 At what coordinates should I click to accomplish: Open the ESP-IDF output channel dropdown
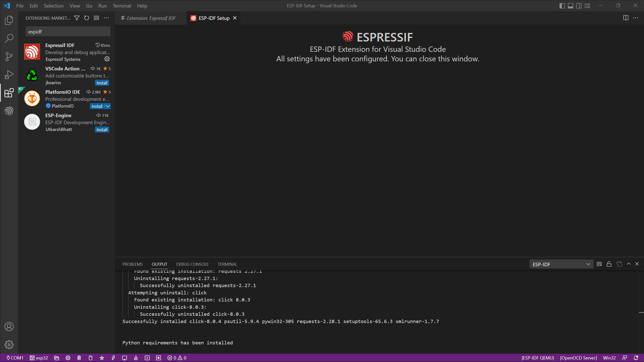(561, 264)
